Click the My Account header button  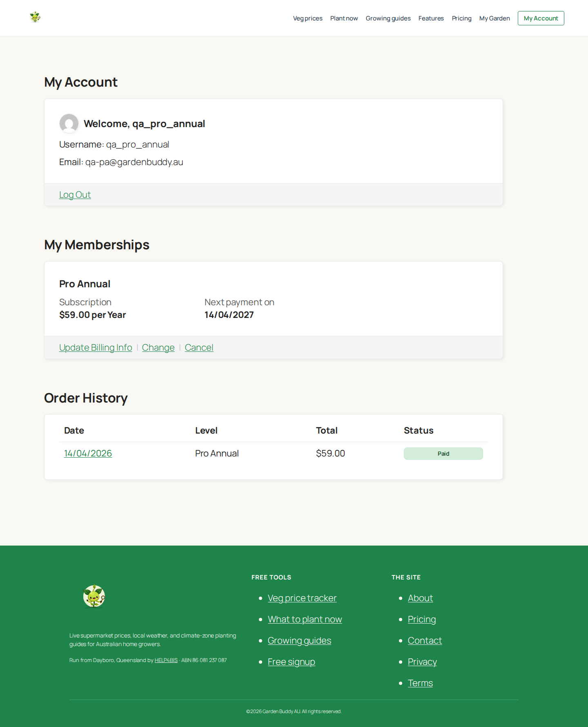point(541,18)
